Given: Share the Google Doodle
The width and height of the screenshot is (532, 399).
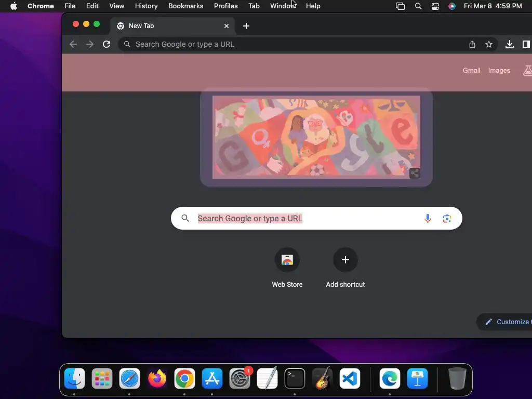Looking at the screenshot, I should [x=415, y=173].
